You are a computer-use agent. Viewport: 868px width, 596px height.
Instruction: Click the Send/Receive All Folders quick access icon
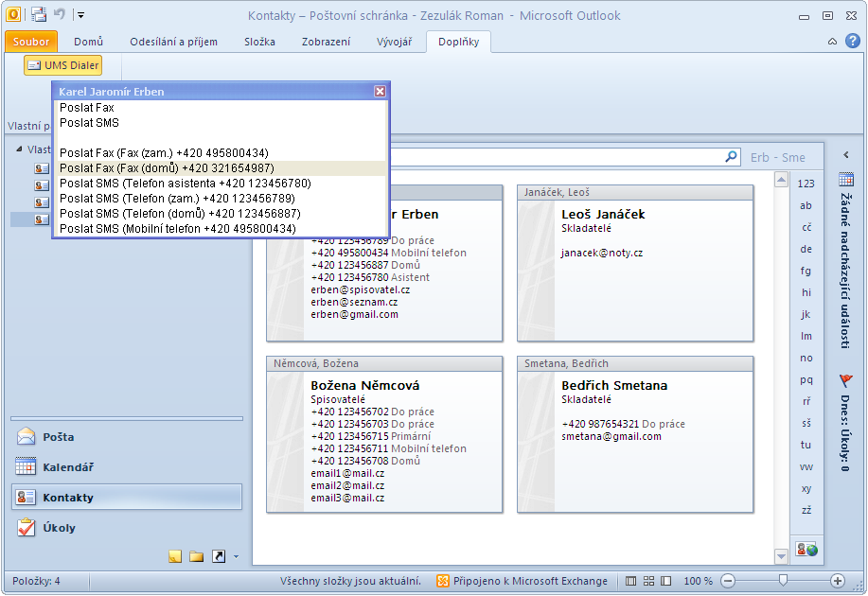39,14
